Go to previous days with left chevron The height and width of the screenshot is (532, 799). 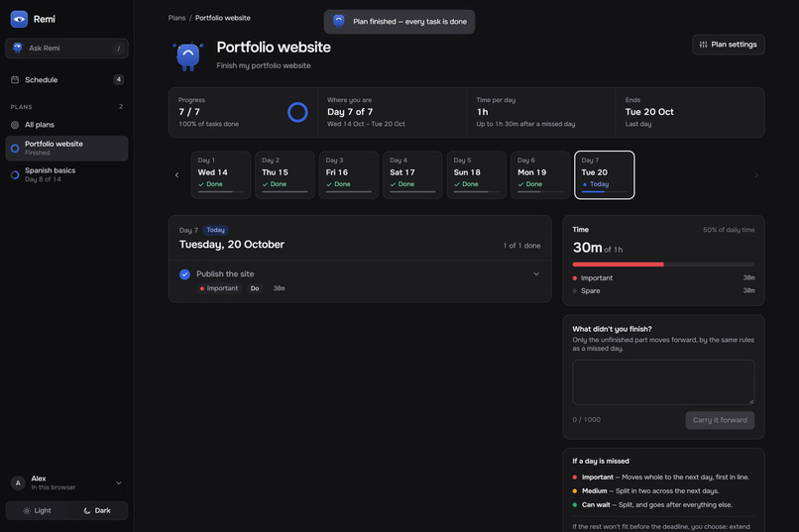point(176,175)
